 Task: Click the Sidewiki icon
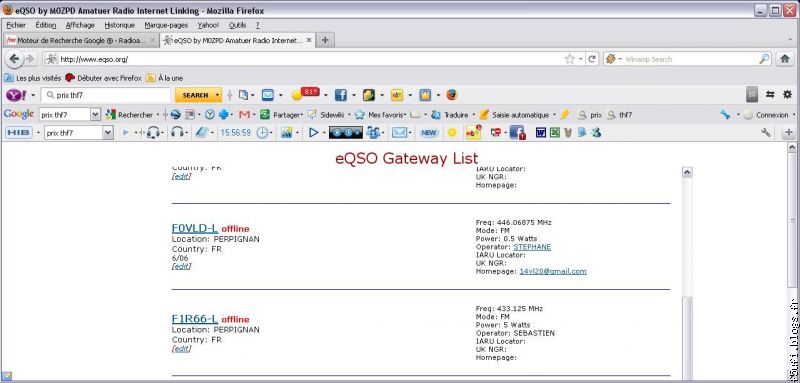click(312, 115)
